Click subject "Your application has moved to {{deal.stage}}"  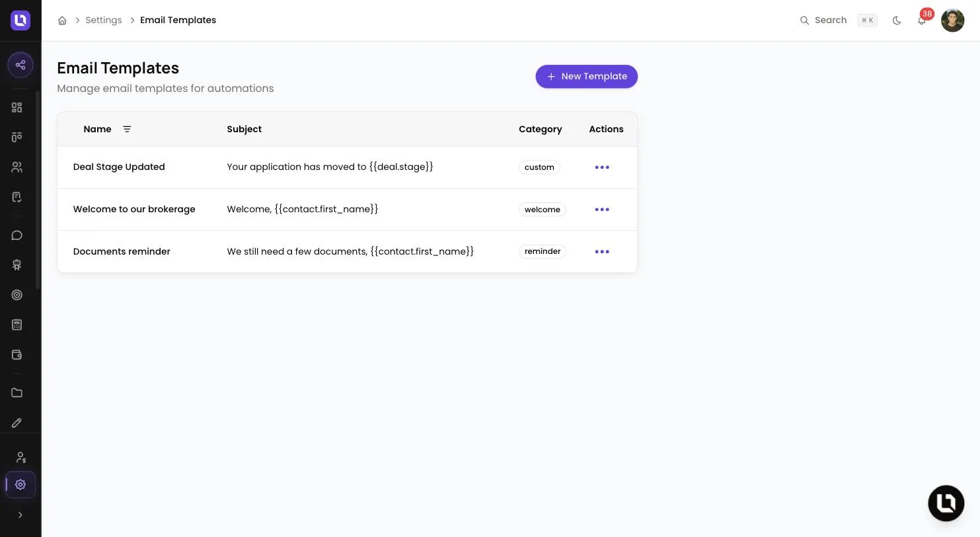330,167
